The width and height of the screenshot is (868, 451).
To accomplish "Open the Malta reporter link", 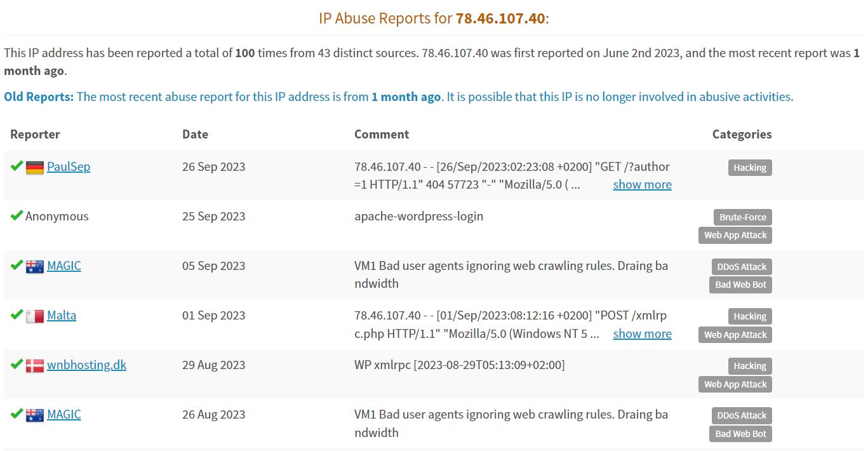I will (62, 316).
